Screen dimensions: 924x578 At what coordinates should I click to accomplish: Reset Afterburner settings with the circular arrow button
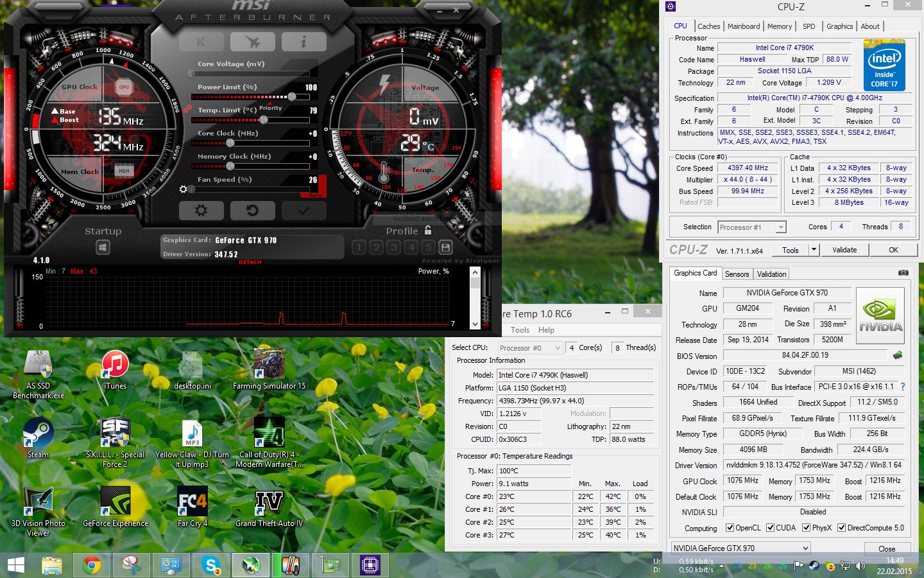click(253, 211)
